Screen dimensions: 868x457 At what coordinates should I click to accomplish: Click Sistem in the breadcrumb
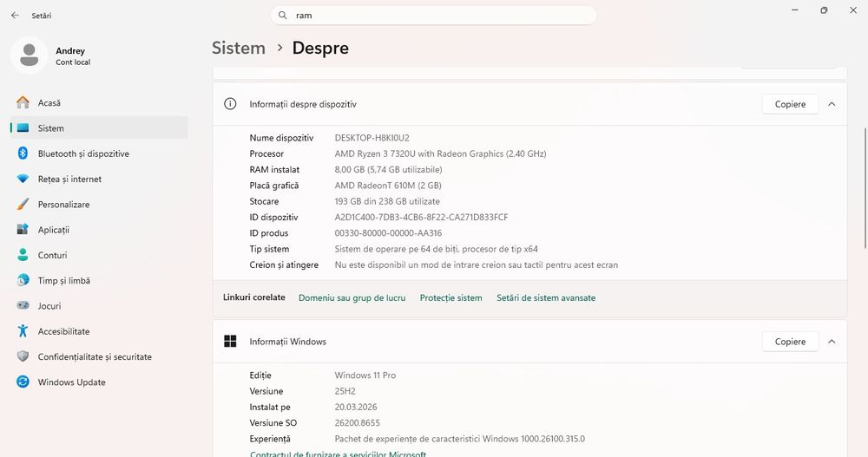click(x=239, y=49)
